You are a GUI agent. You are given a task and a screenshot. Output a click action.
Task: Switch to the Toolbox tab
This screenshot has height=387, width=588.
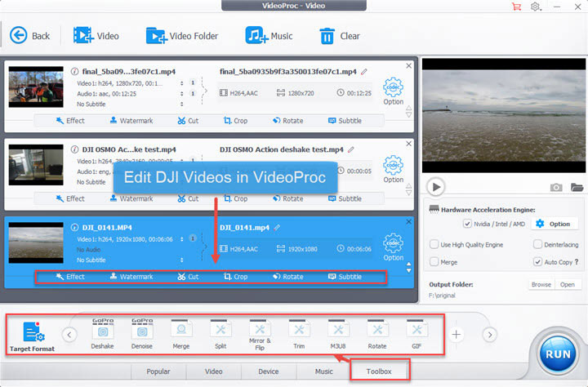pyautogui.click(x=379, y=371)
